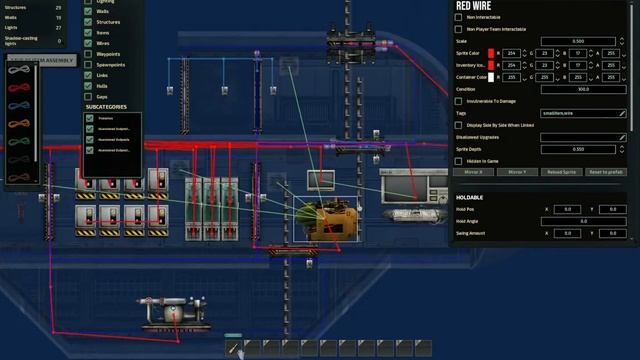The height and width of the screenshot is (360, 640).
Task: Click the Inventory Icon Color R stepper
Action: [524, 65]
